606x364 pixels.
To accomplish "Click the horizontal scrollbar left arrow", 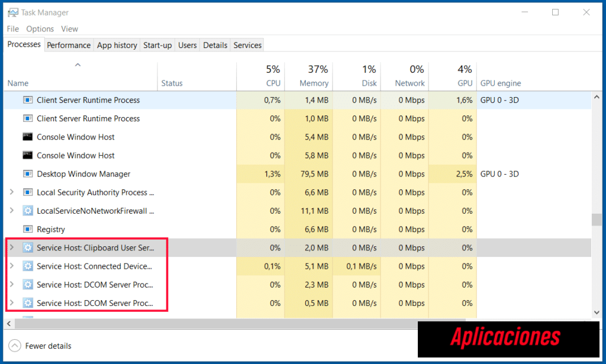I will 9,324.
